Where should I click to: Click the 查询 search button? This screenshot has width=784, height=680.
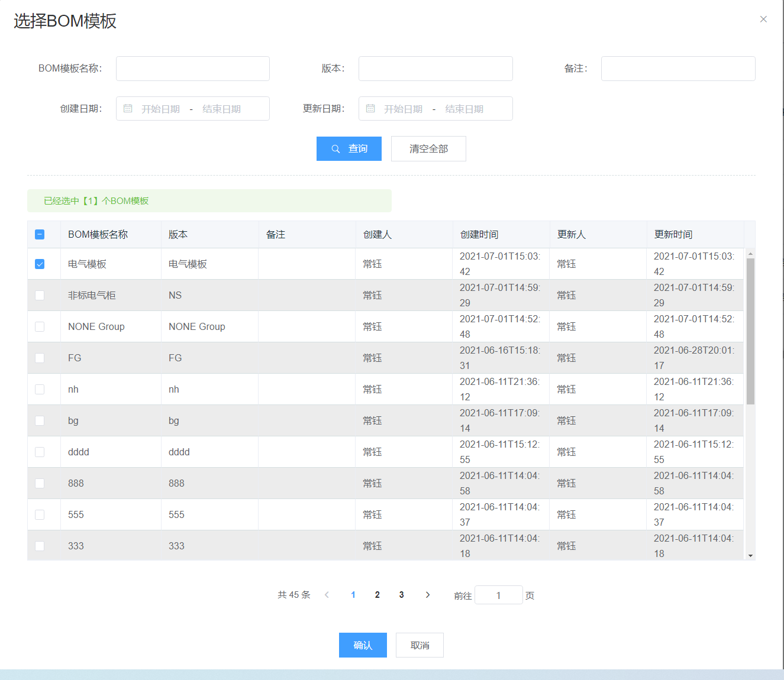pyautogui.click(x=349, y=149)
